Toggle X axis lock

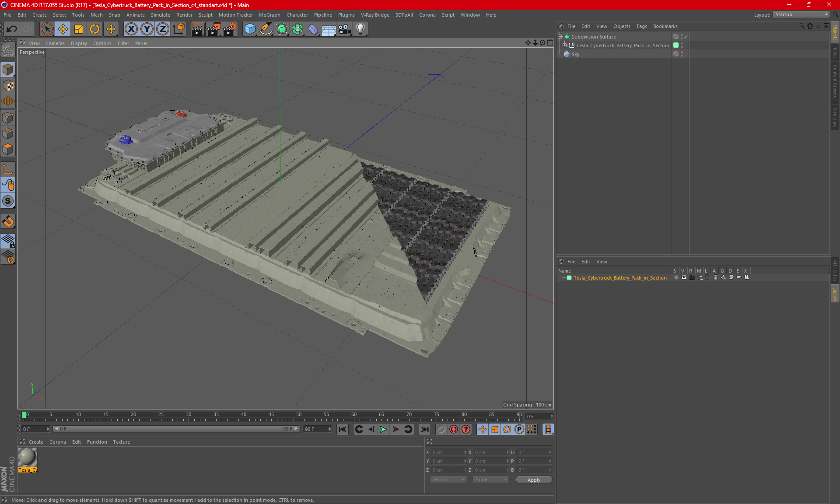tap(131, 29)
